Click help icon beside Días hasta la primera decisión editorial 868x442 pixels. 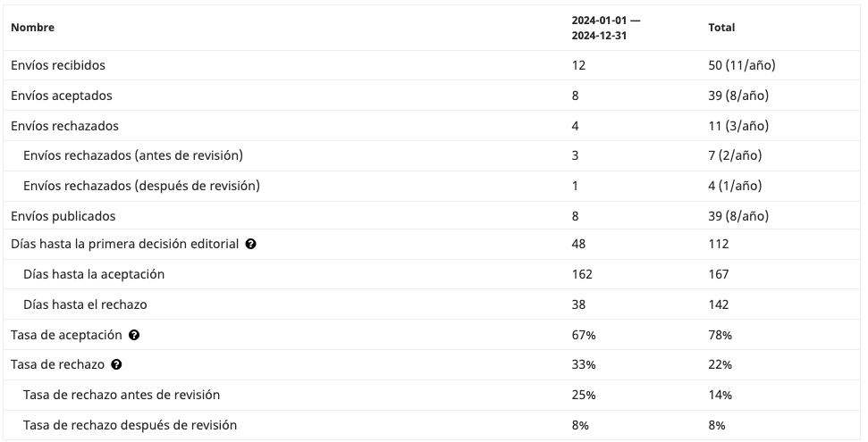251,244
